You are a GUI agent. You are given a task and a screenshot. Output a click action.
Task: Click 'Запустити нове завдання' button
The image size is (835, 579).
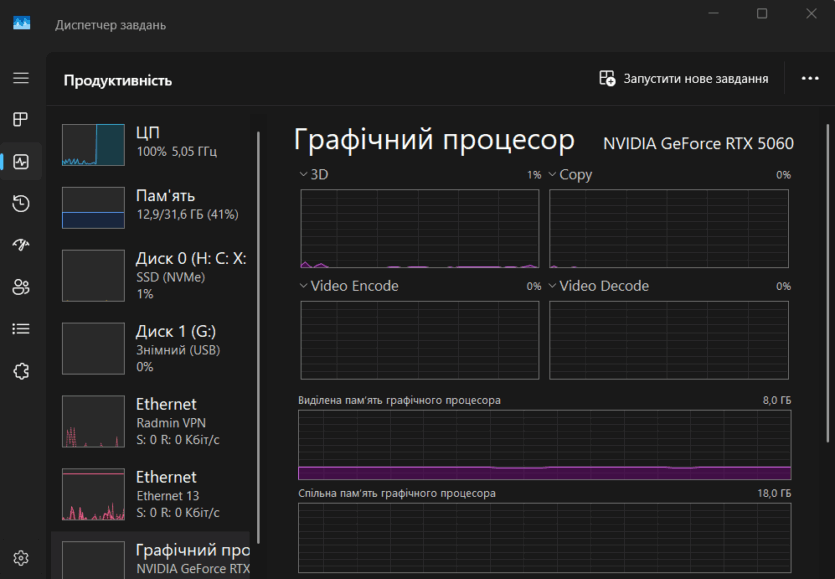[684, 79]
